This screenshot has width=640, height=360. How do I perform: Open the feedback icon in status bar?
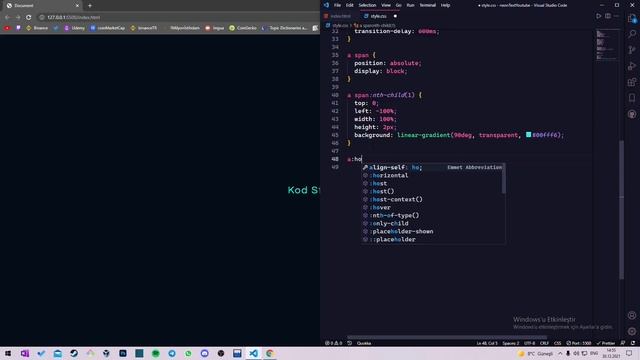point(623,343)
